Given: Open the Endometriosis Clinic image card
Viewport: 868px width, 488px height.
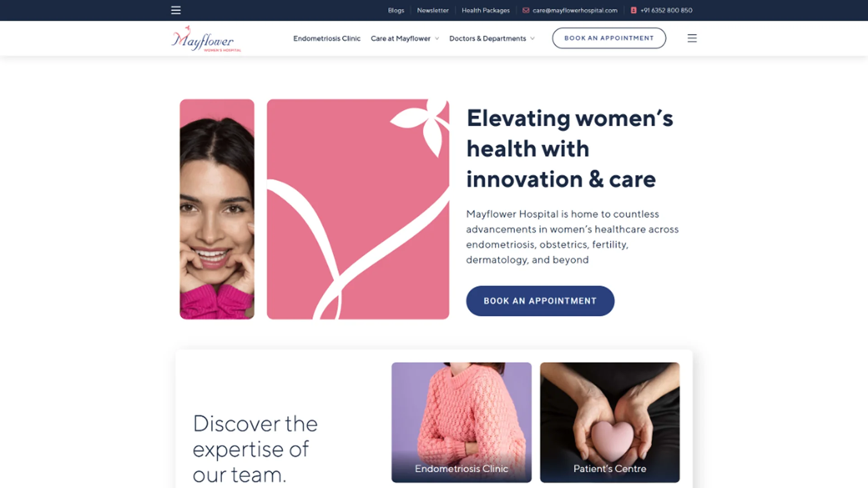Looking at the screenshot, I should coord(461,422).
